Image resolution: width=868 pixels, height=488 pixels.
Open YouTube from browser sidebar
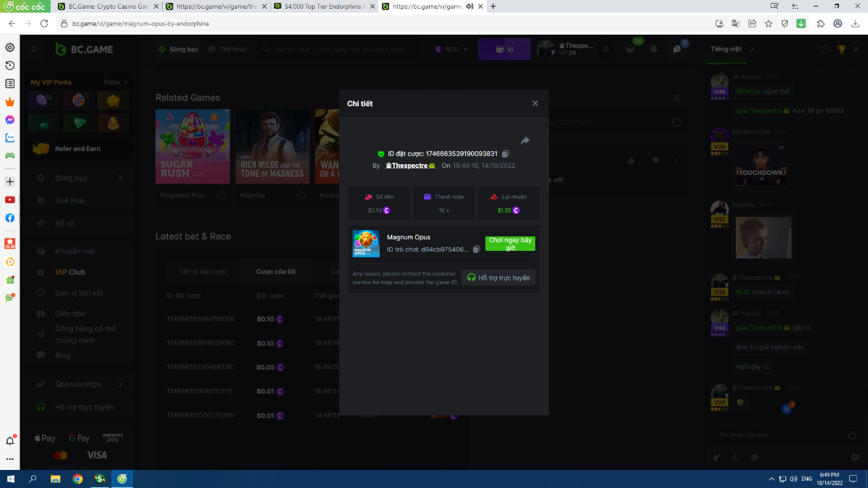point(10,200)
